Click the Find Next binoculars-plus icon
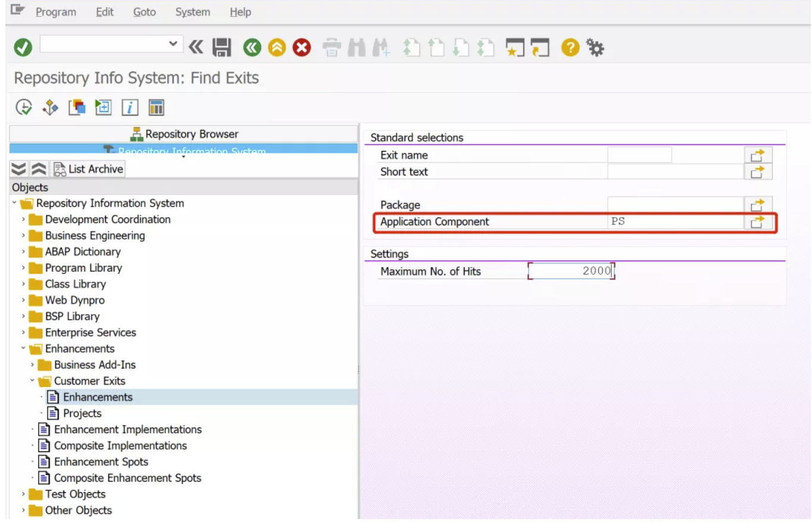This screenshot has height=522, width=812. pos(381,48)
